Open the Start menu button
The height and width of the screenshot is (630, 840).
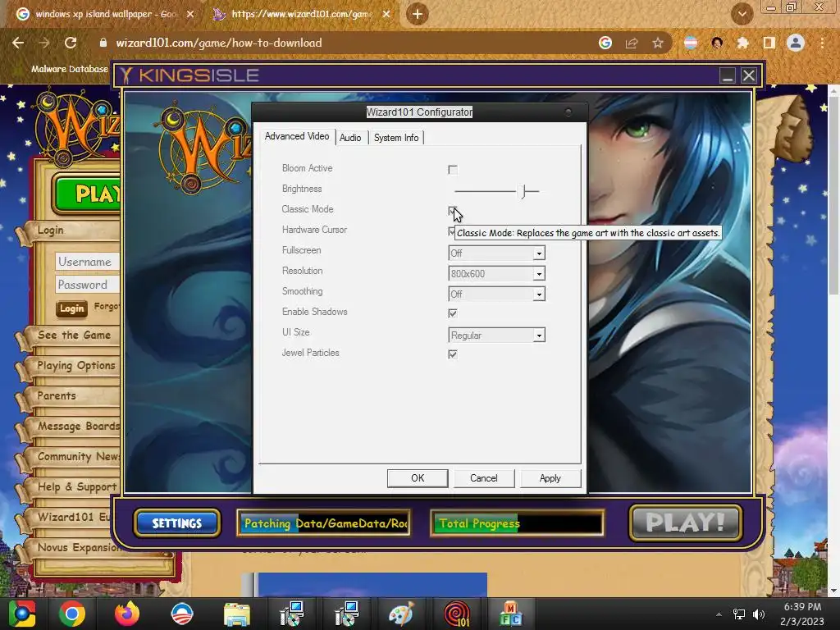(x=22, y=614)
